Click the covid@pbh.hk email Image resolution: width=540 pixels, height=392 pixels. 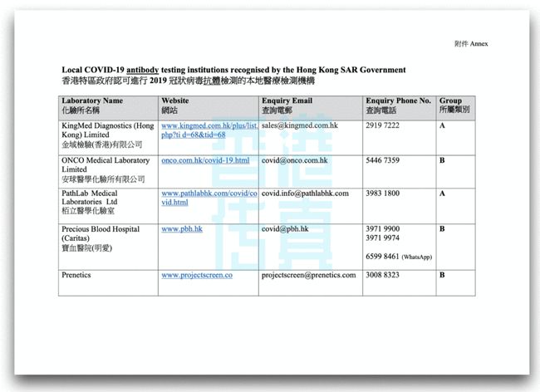coord(285,229)
